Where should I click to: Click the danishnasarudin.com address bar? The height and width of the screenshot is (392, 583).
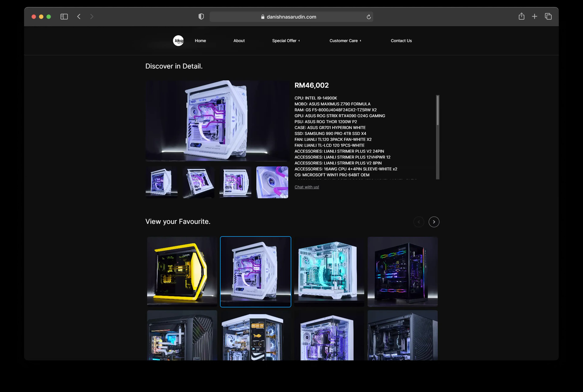[x=291, y=17]
